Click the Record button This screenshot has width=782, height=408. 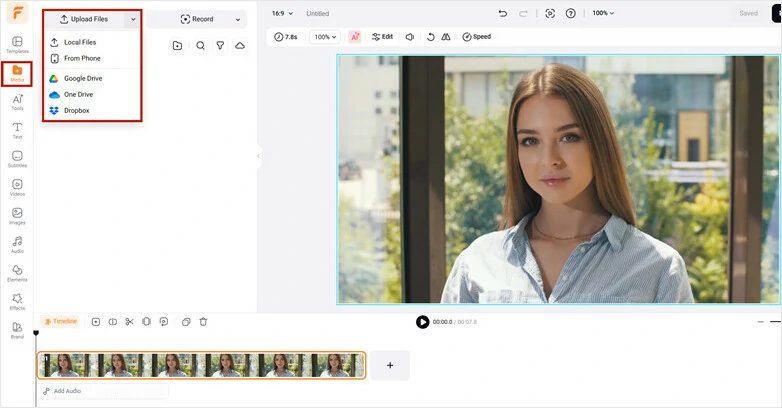point(197,19)
